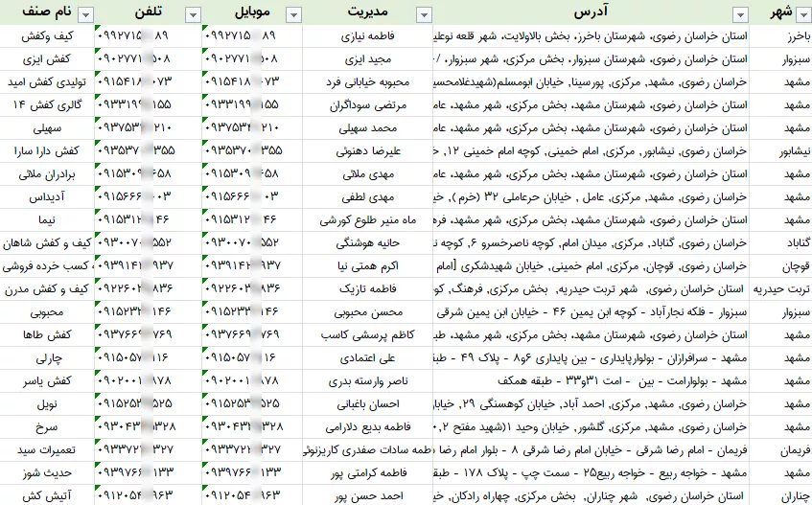This screenshot has width=812, height=505.
Task: Open the filter dropdown for موبایل column
Action: pos(293,15)
